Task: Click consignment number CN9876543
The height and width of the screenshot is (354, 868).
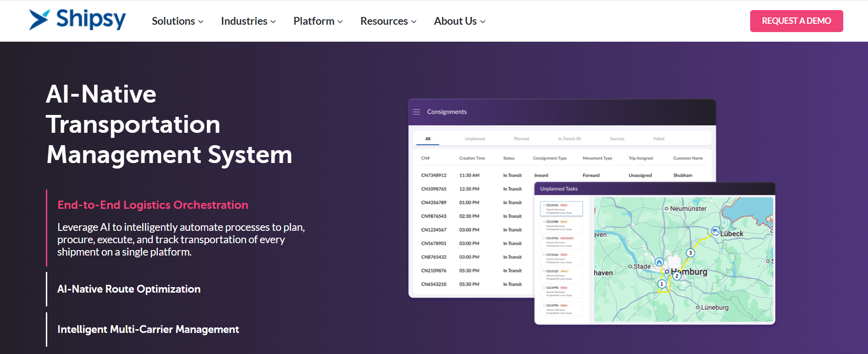Action: 434,216
